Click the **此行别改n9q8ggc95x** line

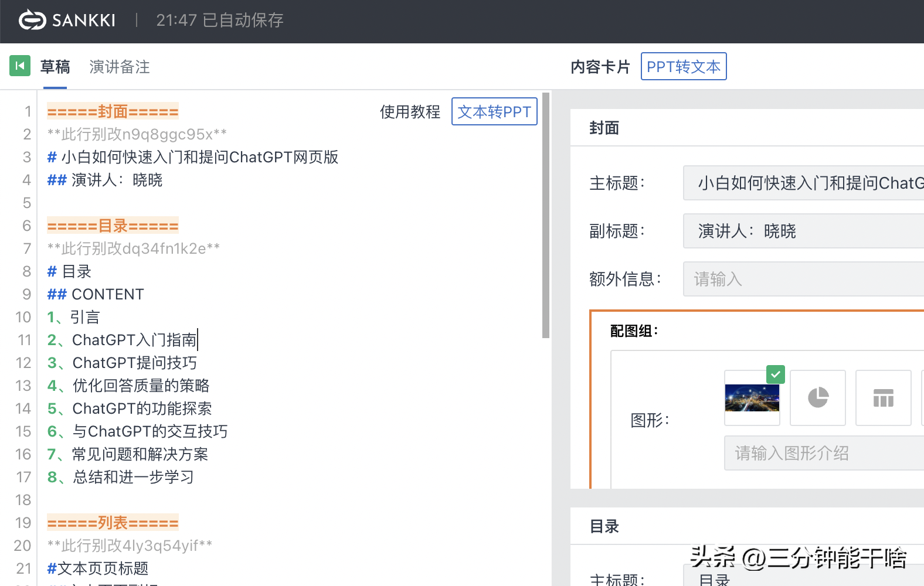pos(137,134)
